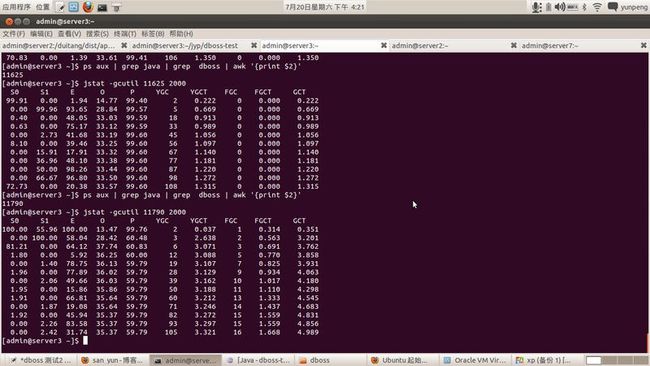650x366 pixels.
Task: Open the 终端(T) menu in terminal
Action: [125, 34]
